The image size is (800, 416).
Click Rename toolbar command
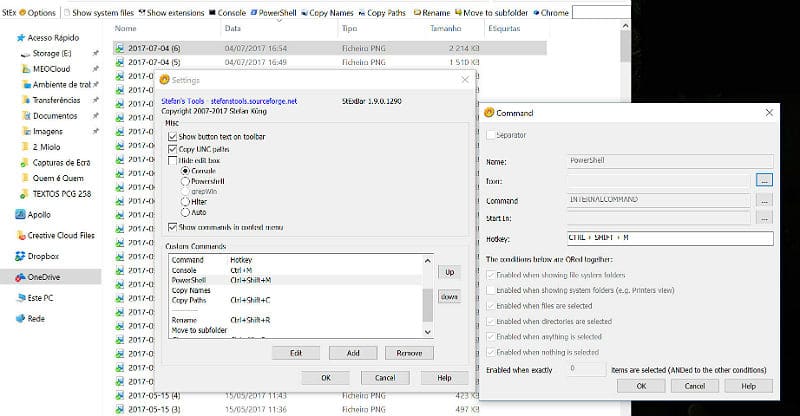pyautogui.click(x=432, y=13)
